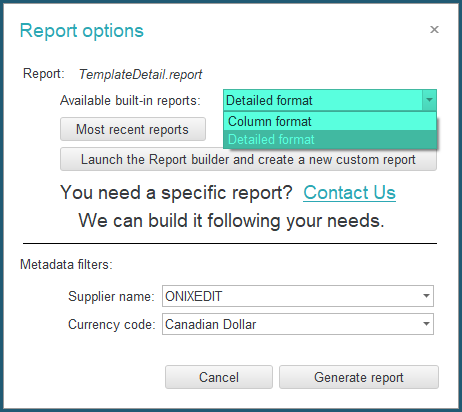Viewport: 462px width, 412px height.
Task: Choose Detailed format from the list
Action: tap(330, 139)
